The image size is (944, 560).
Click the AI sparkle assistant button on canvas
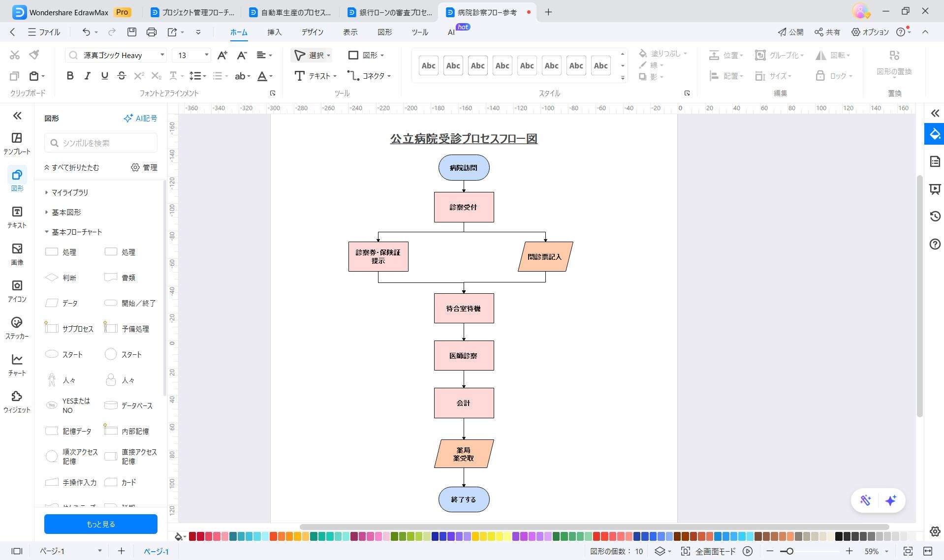pos(891,500)
